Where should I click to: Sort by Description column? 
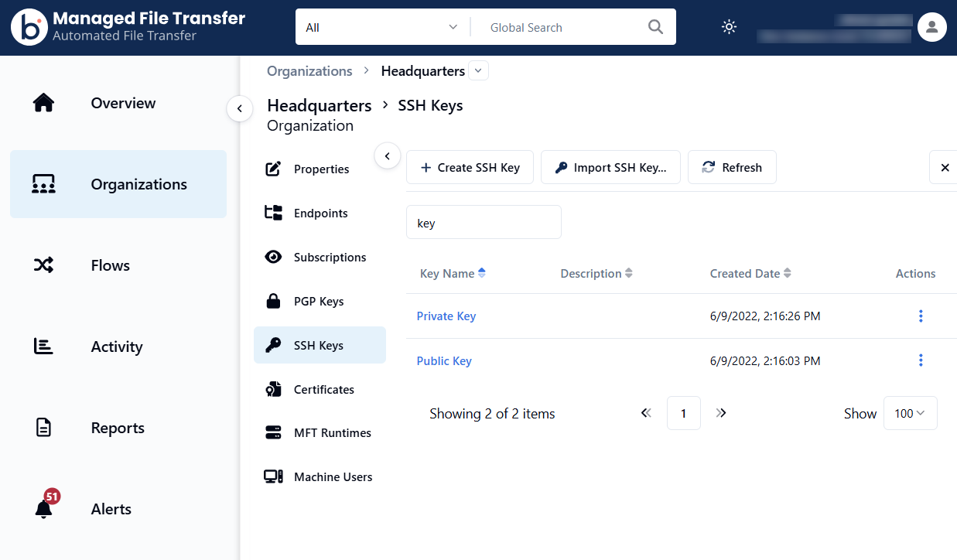596,273
